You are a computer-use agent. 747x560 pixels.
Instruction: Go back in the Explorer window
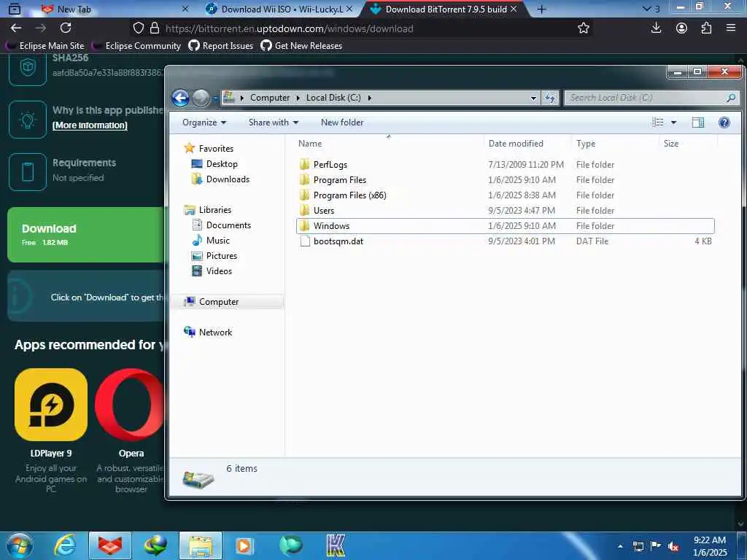coord(181,98)
